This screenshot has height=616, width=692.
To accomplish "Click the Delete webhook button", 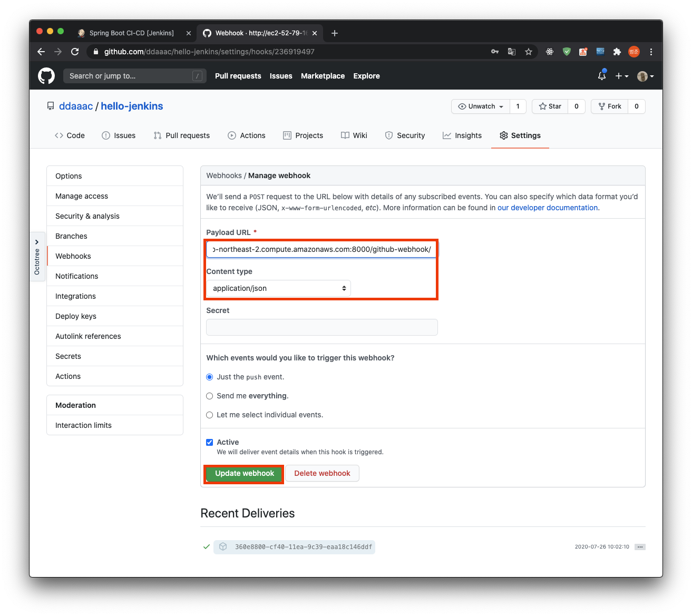I will point(322,473).
